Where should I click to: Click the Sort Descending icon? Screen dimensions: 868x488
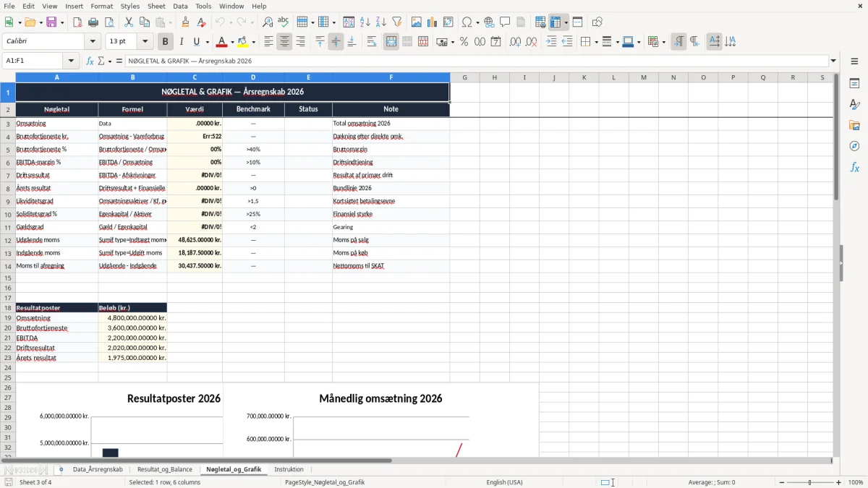click(x=381, y=22)
